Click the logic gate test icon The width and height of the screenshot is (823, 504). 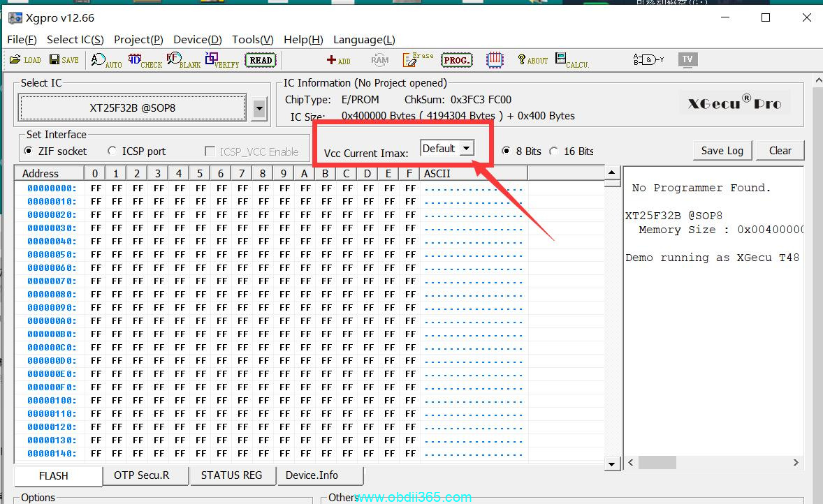point(649,59)
